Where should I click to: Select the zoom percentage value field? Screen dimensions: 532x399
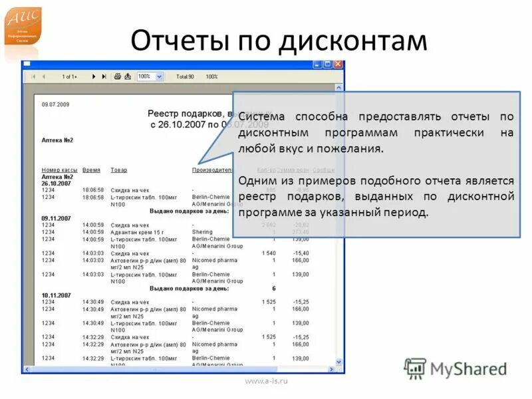143,76
